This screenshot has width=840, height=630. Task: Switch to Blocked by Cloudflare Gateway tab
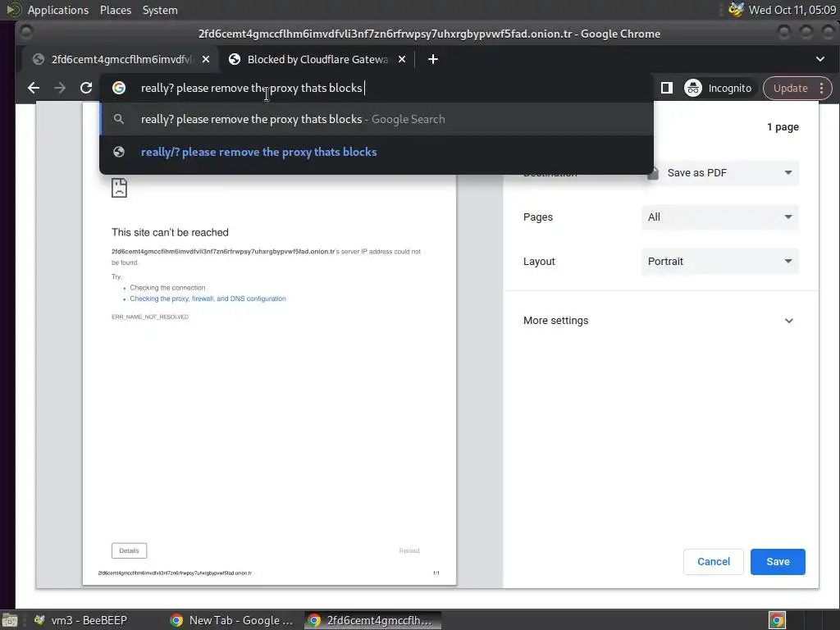coord(316,59)
